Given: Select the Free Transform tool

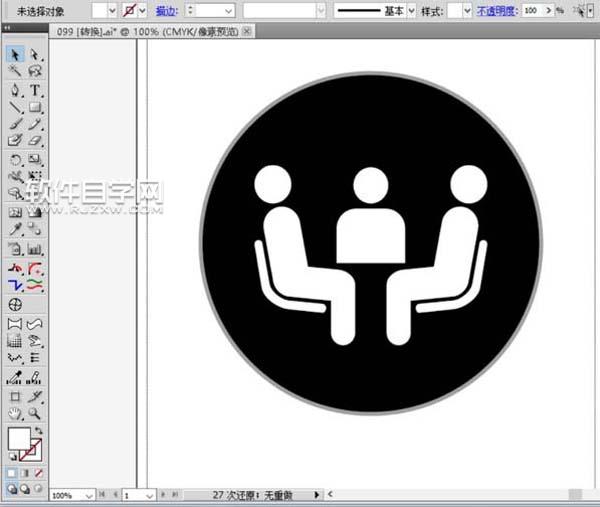Looking at the screenshot, I should tap(34, 176).
